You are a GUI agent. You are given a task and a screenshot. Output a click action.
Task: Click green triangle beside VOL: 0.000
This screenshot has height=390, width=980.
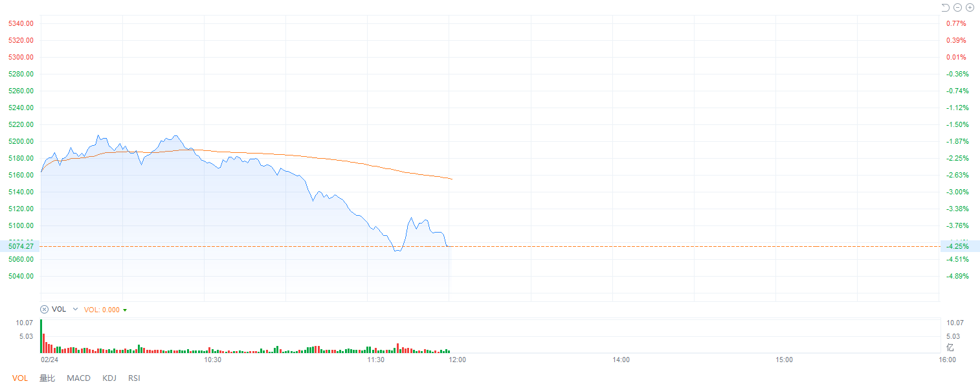tap(125, 310)
